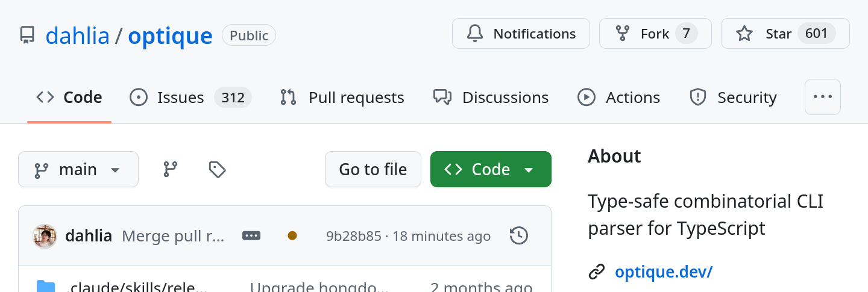Open the Pull requests tab
Image resolution: width=868 pixels, height=292 pixels.
click(342, 98)
